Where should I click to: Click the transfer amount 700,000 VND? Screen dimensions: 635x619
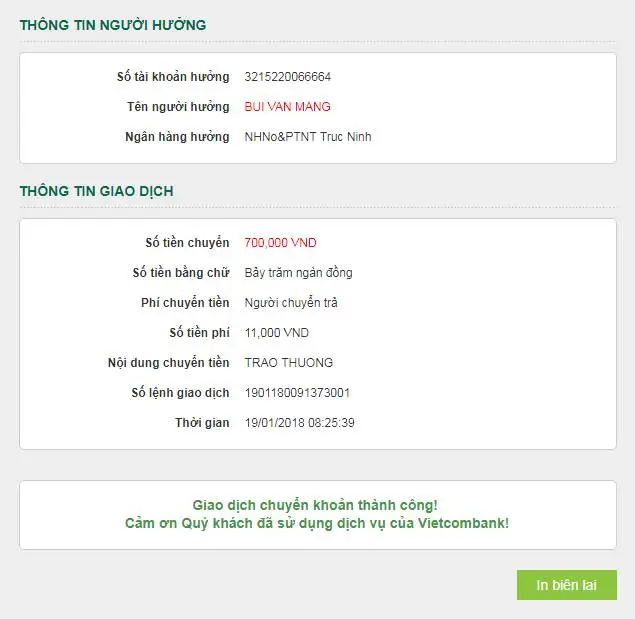(281, 243)
